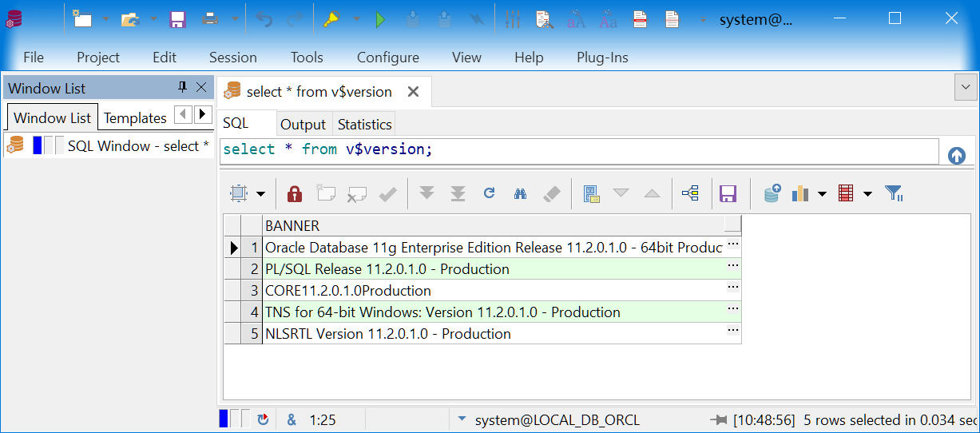The image size is (980, 433).
Task: Open the Project menu
Action: 98,58
